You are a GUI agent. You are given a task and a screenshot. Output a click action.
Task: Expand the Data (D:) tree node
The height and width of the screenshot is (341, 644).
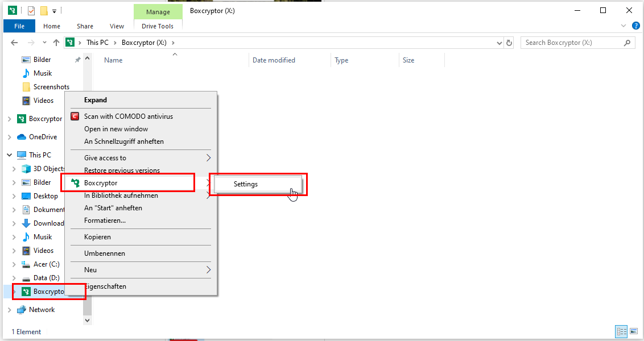[x=14, y=278]
